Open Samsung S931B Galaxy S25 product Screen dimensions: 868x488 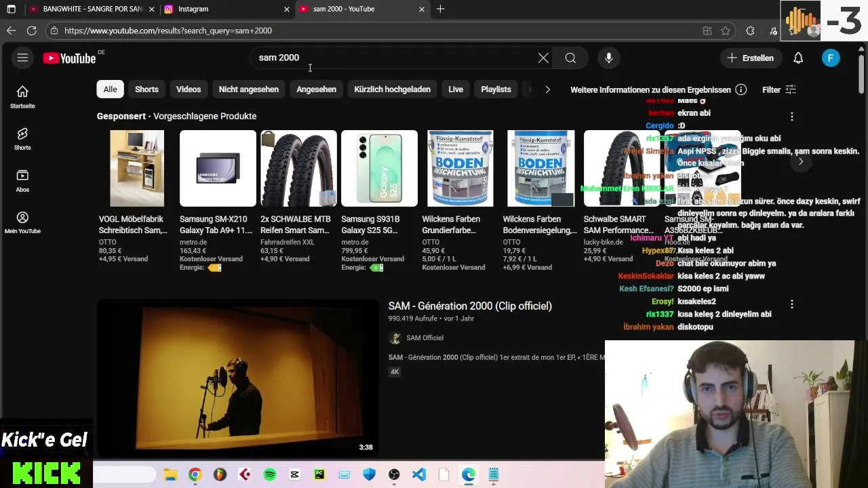click(x=379, y=201)
